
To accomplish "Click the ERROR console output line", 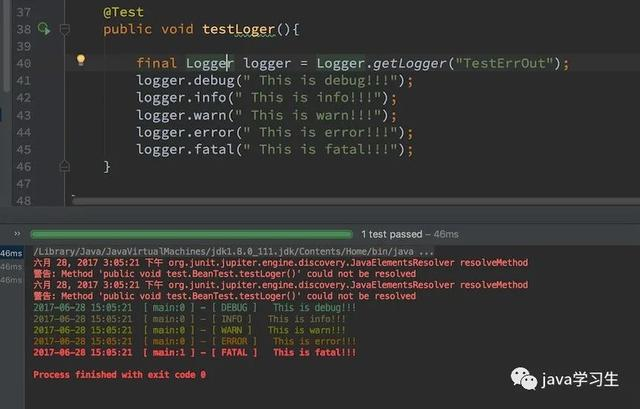I will pyautogui.click(x=195, y=341).
